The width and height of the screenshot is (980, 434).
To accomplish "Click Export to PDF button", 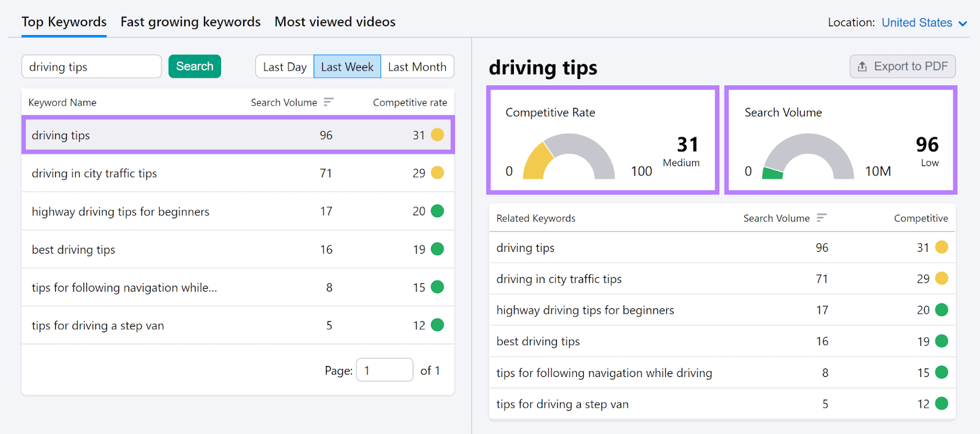I will point(903,66).
